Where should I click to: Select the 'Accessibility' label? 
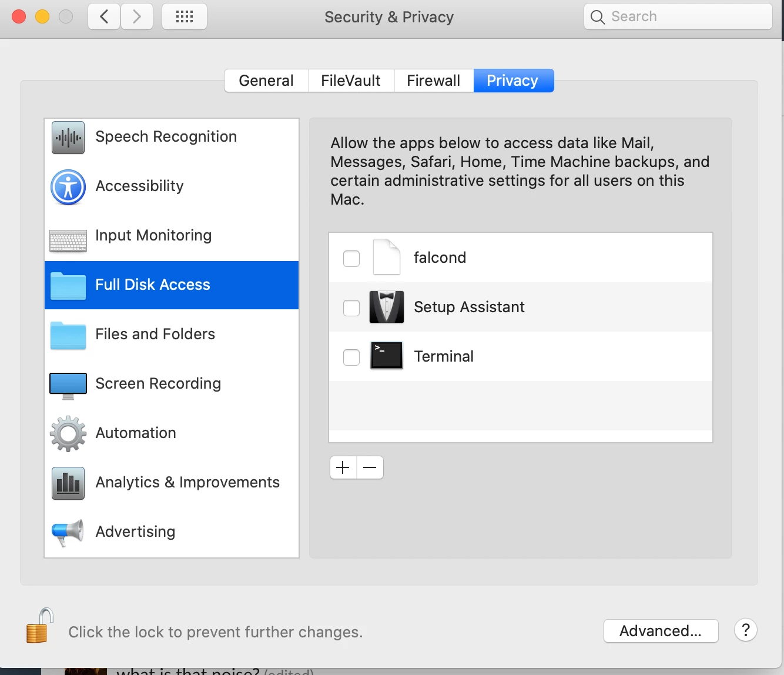point(140,186)
